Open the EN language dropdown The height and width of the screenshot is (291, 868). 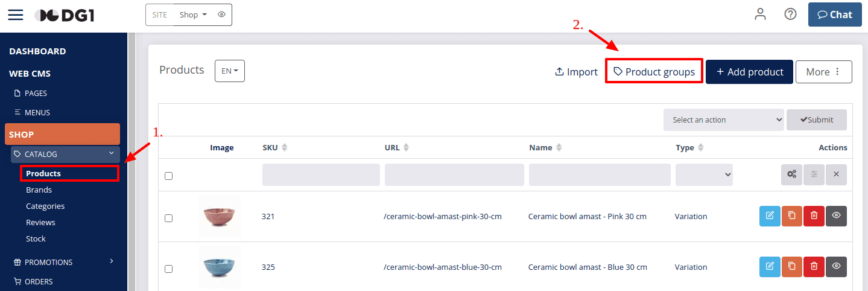coord(230,71)
